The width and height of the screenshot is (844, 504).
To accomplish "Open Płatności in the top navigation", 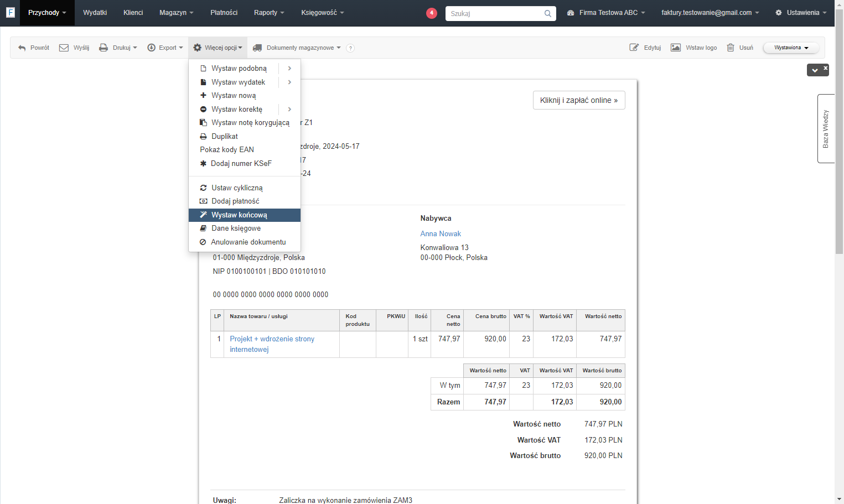I will 224,13.
